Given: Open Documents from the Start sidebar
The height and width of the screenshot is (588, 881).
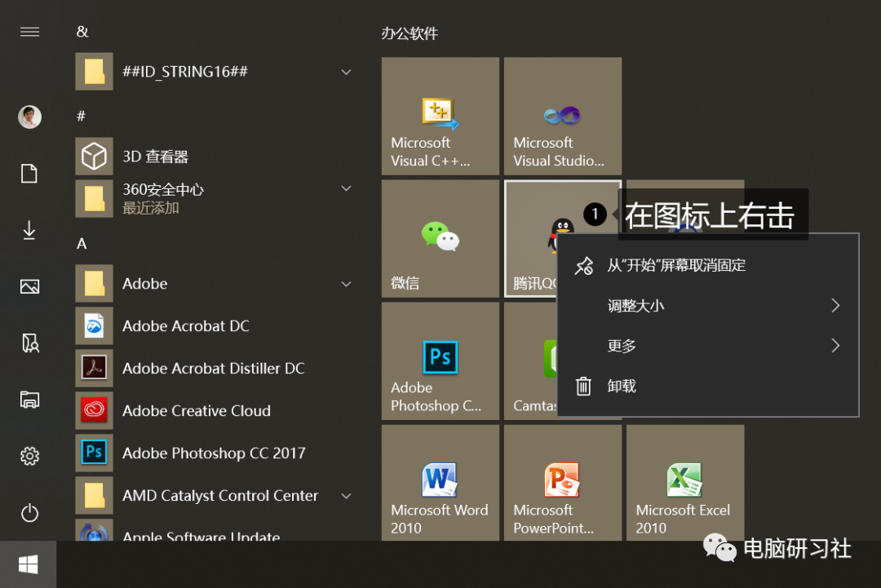Looking at the screenshot, I should [x=29, y=174].
